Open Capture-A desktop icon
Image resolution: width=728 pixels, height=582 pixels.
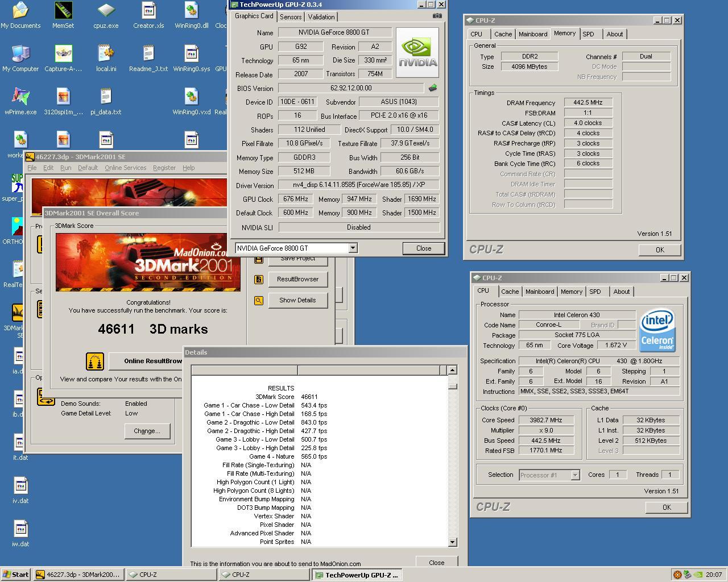point(63,59)
